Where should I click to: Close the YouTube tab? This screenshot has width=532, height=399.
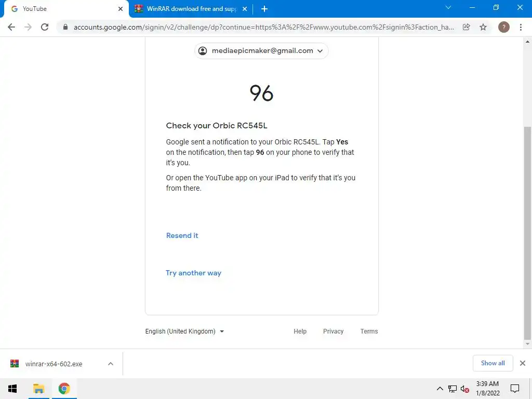(x=121, y=9)
